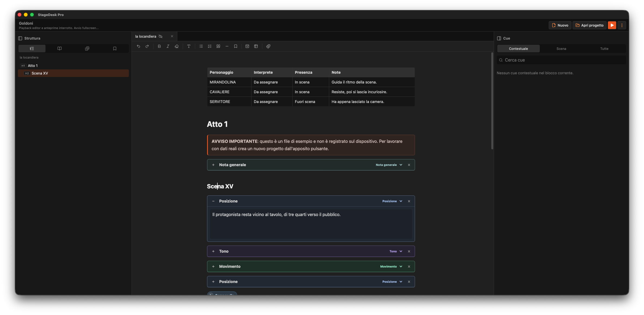Click the editor's vertical scrollbar
644x315 pixels.
(x=492, y=101)
